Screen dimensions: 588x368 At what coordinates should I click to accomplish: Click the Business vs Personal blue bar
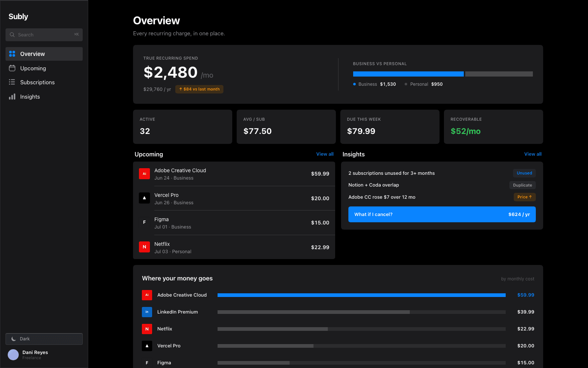point(408,74)
